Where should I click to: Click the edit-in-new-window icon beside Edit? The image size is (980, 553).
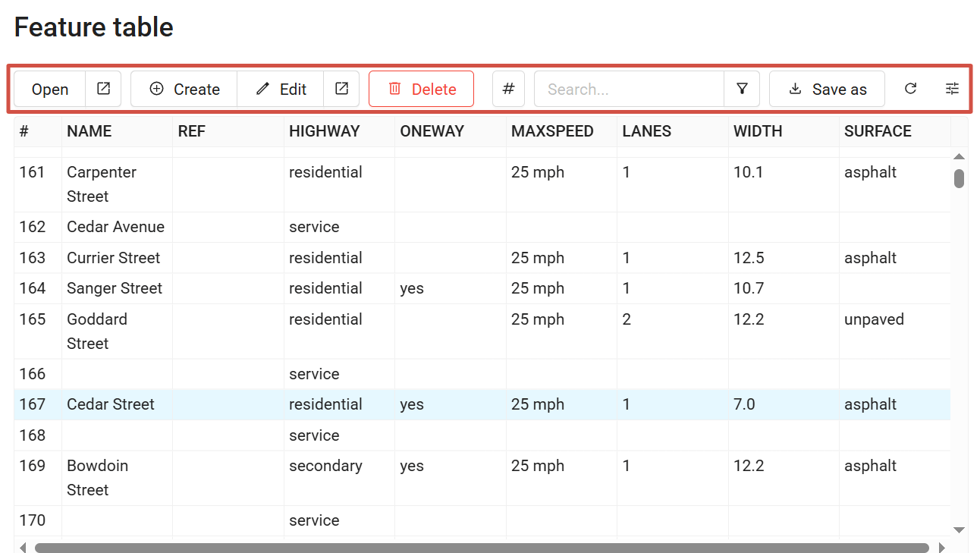tap(341, 89)
